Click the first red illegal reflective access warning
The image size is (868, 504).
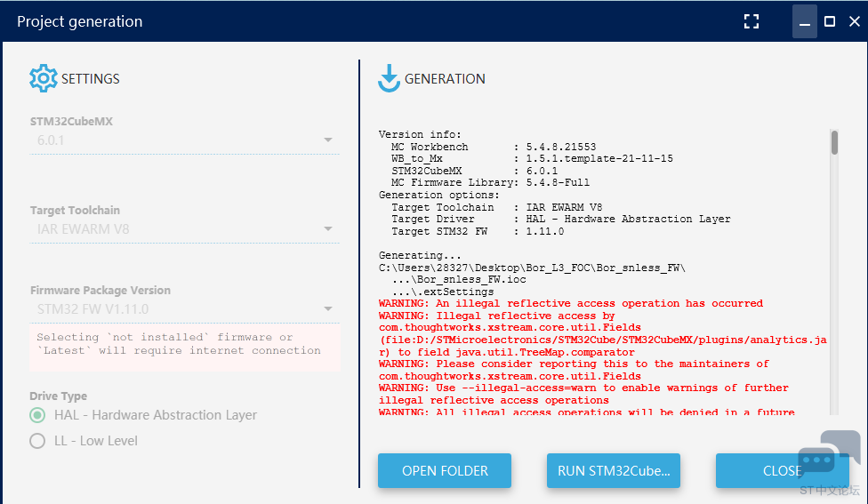571,303
